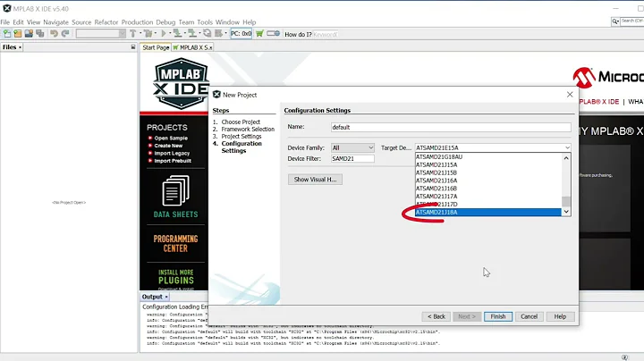Select ATSAMD21J15B in device list
Screen dimensions: 644x361
tap(488, 172)
